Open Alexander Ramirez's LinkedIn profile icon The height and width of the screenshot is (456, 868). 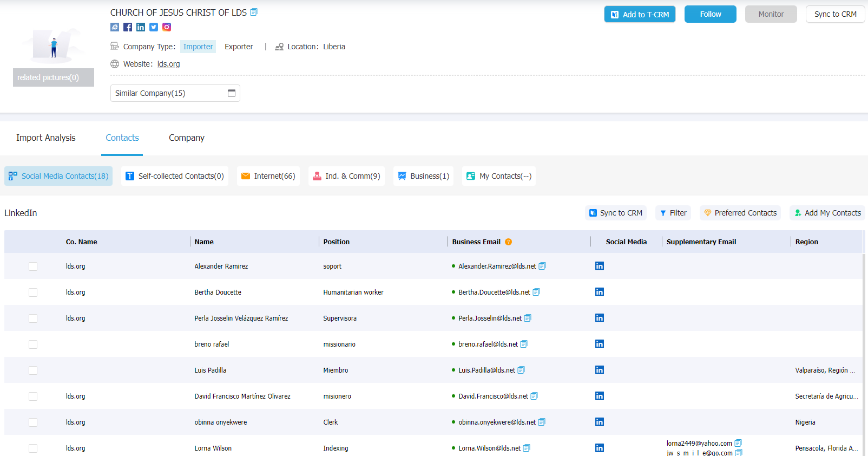point(600,266)
